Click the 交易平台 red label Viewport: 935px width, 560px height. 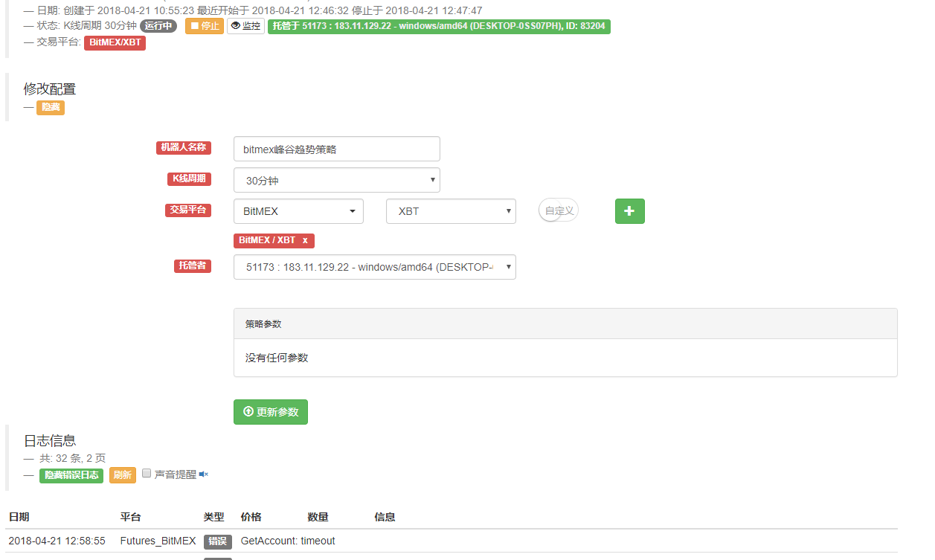(188, 210)
